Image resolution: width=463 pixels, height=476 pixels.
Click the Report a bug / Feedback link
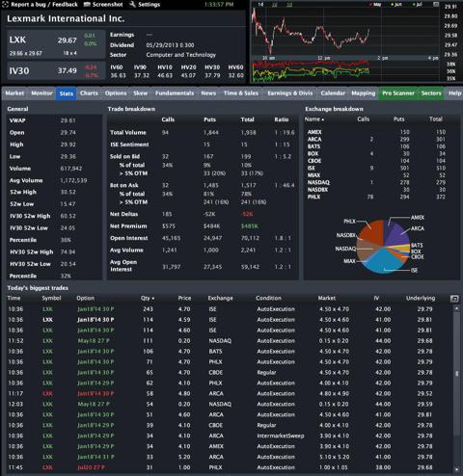coord(44,5)
